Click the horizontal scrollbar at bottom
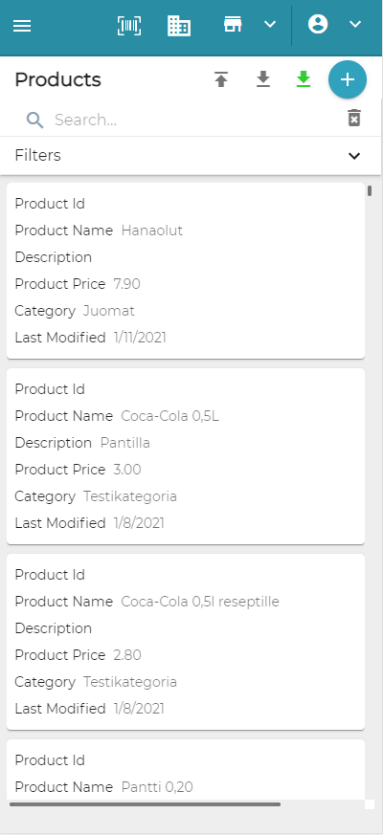Image resolution: width=383 pixels, height=835 pixels. 145,804
